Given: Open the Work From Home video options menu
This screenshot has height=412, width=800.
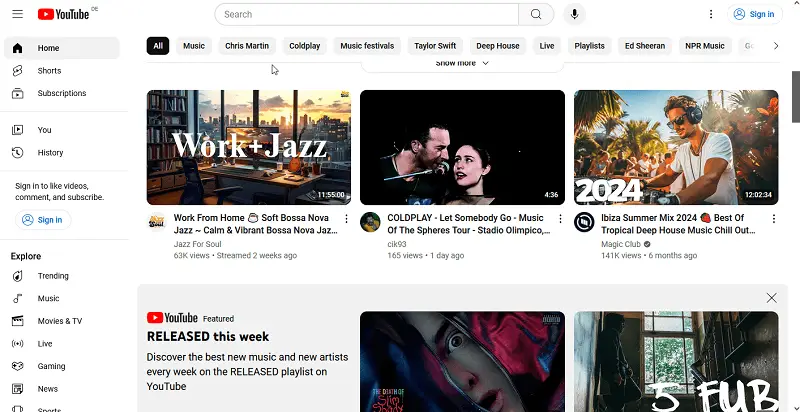Looking at the screenshot, I should click(x=346, y=219).
